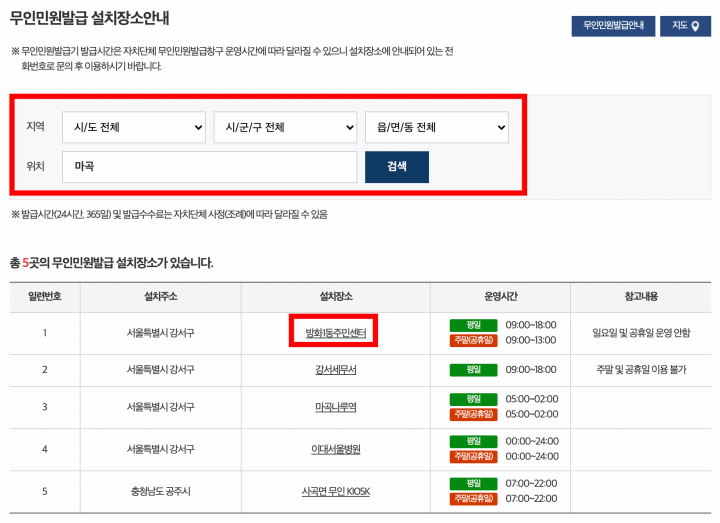Click the map pin icon in 지도 button
720x523 pixels.
[x=695, y=26]
